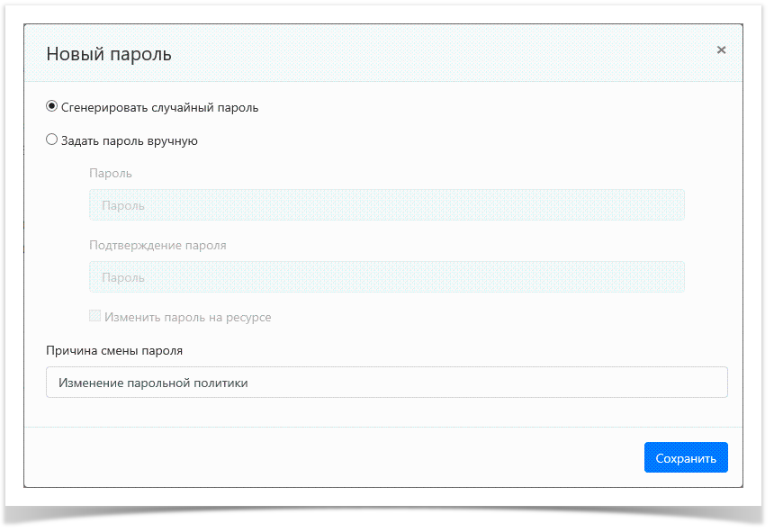Click the Сохранить button
The width and height of the screenshot is (774, 532).
pos(686,457)
